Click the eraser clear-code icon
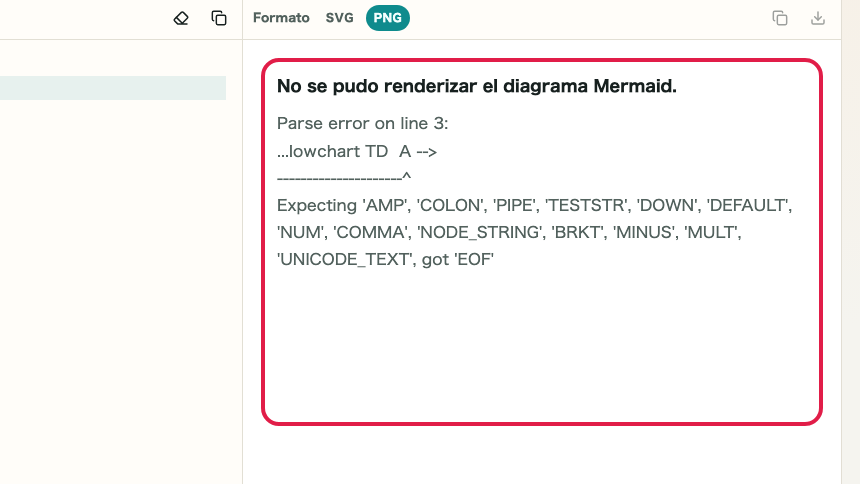This screenshot has height=484, width=860. (181, 18)
